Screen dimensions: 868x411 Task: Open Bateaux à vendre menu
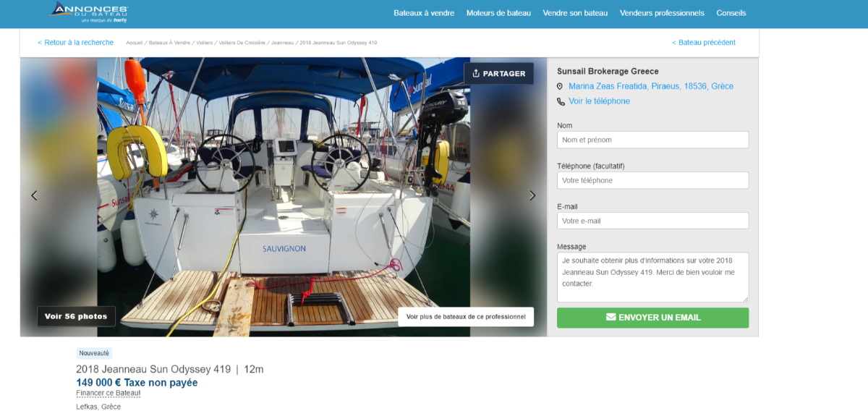pos(424,13)
